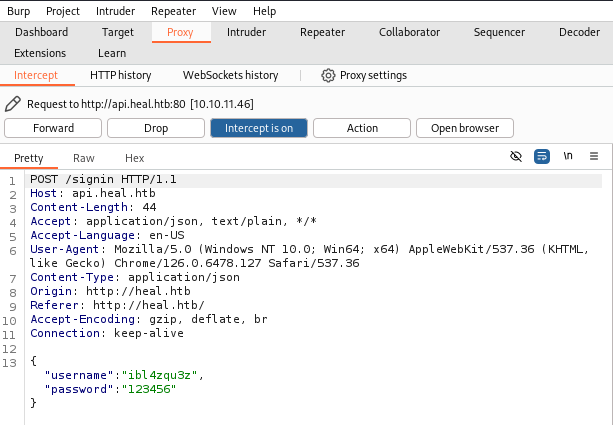Open the Action dropdown
Screen dimensions: 613x425
[362, 128]
